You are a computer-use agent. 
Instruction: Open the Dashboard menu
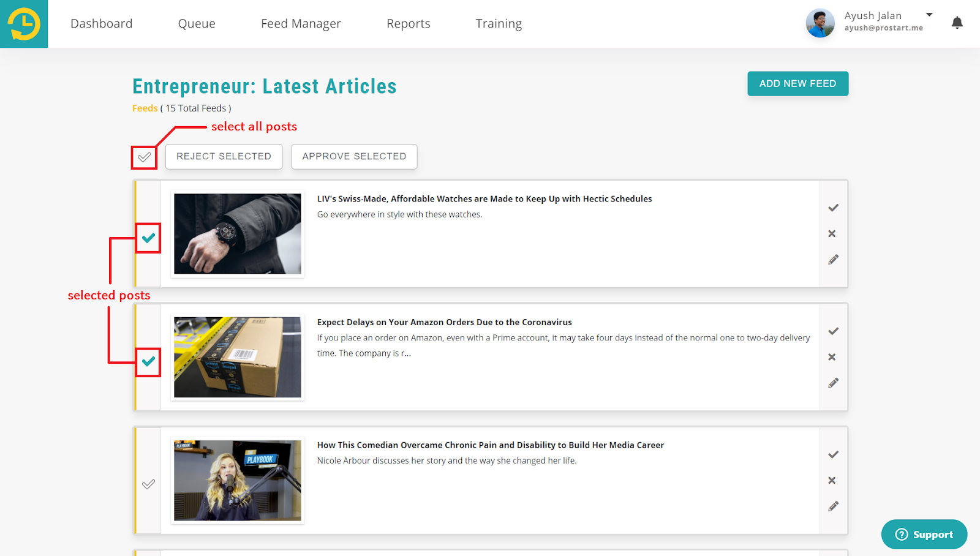pos(102,24)
